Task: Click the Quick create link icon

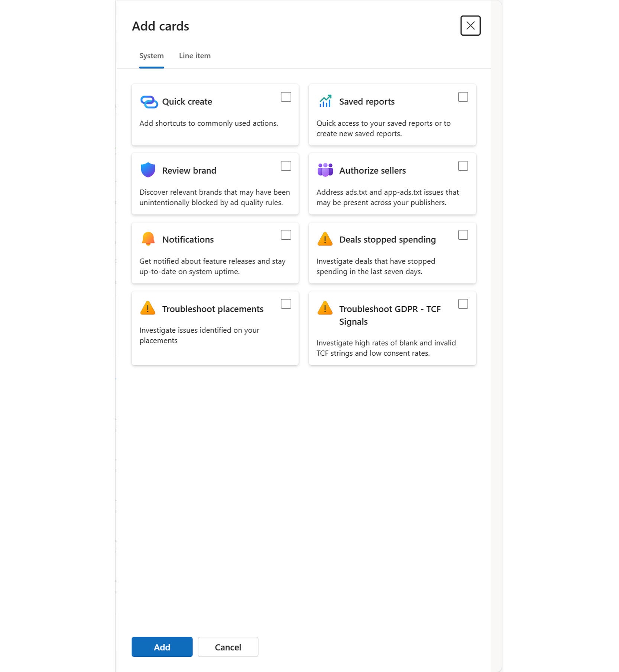Action: coord(148,101)
